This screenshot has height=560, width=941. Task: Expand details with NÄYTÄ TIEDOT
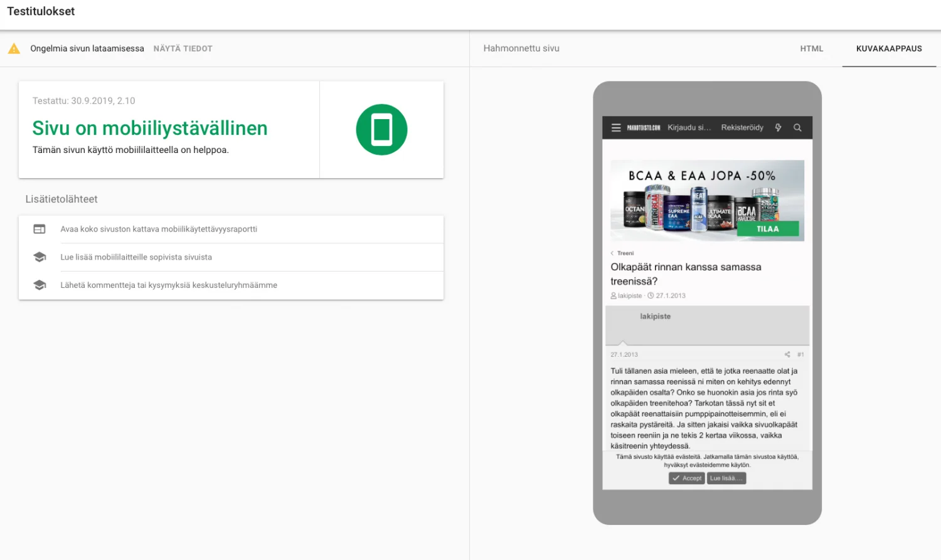[183, 49]
